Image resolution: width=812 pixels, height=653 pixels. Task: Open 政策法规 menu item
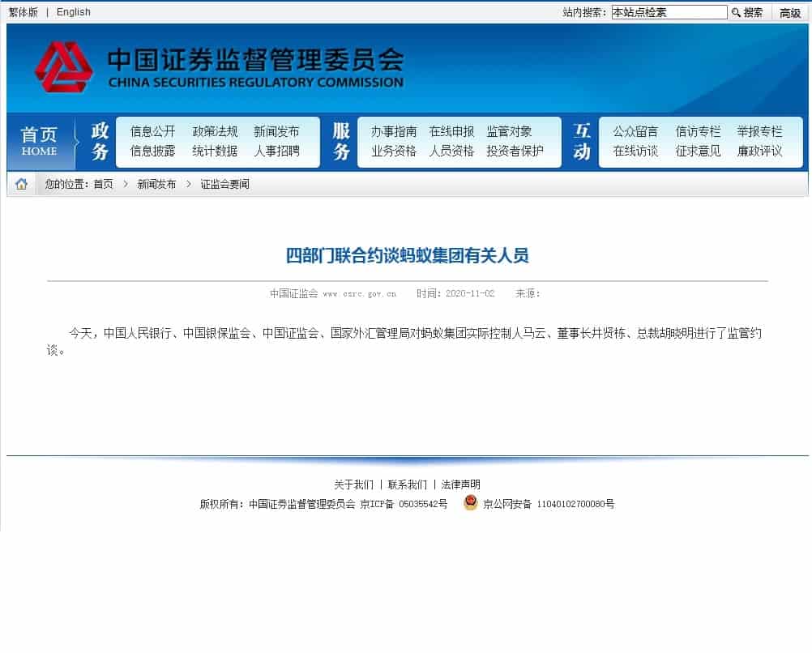pyautogui.click(x=215, y=131)
